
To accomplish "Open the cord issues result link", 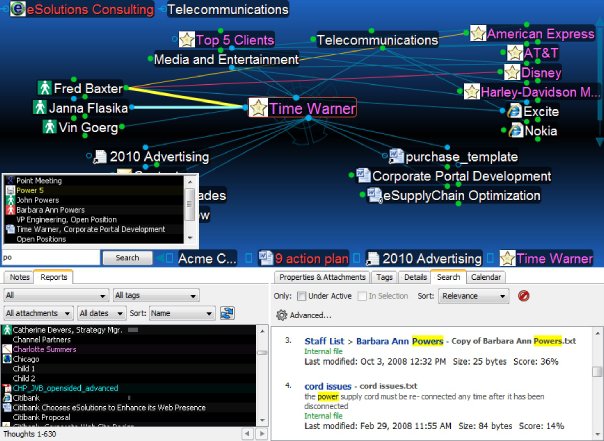I will [328, 386].
